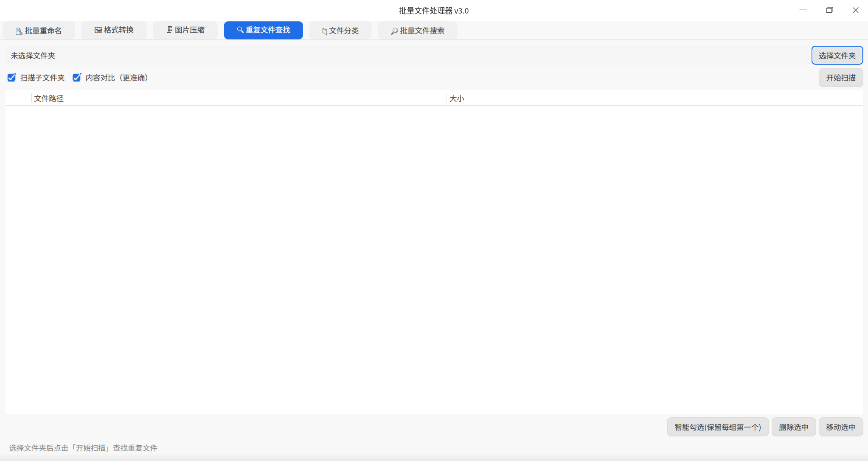Restore the window size

click(x=829, y=10)
